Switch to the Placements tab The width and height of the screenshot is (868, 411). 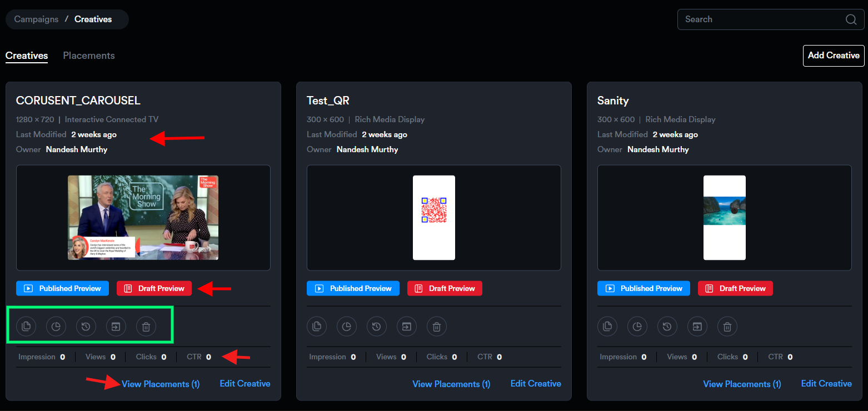89,56
